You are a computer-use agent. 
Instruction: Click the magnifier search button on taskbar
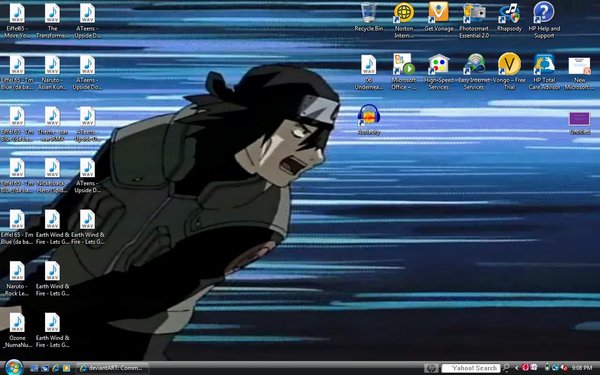[x=506, y=368]
